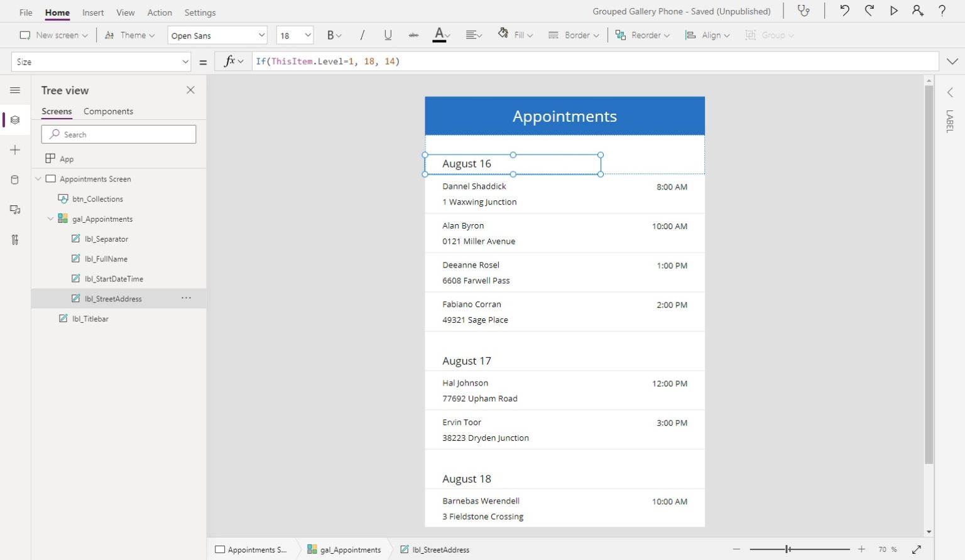Undo the last change
965x560 pixels.
[x=844, y=11]
